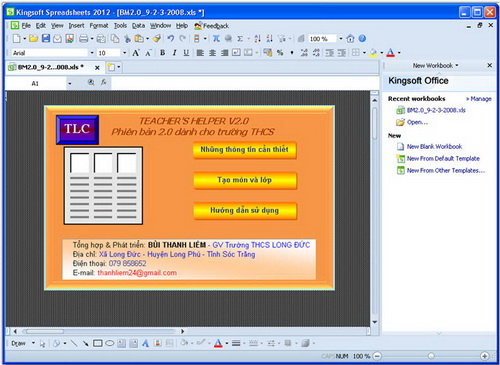
Task: Toggle Bold formatting
Action: point(162,53)
